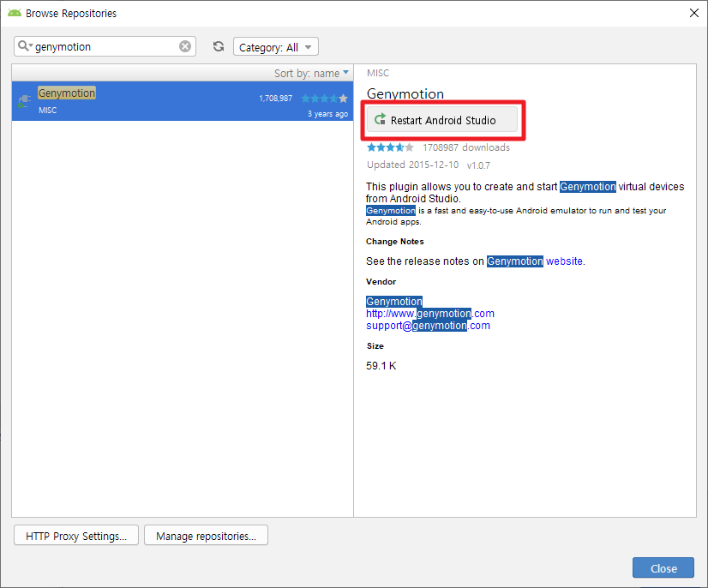Click the Size heading
The image size is (708, 588).
tap(375, 346)
